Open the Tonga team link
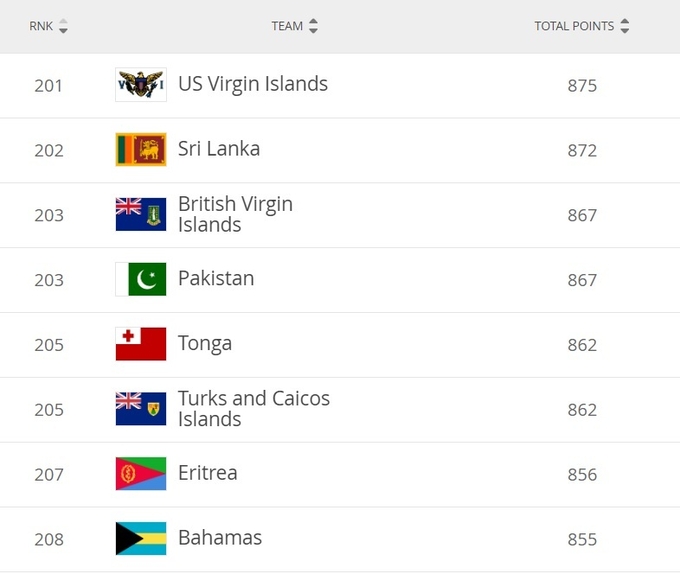The image size is (680, 574). [x=205, y=344]
